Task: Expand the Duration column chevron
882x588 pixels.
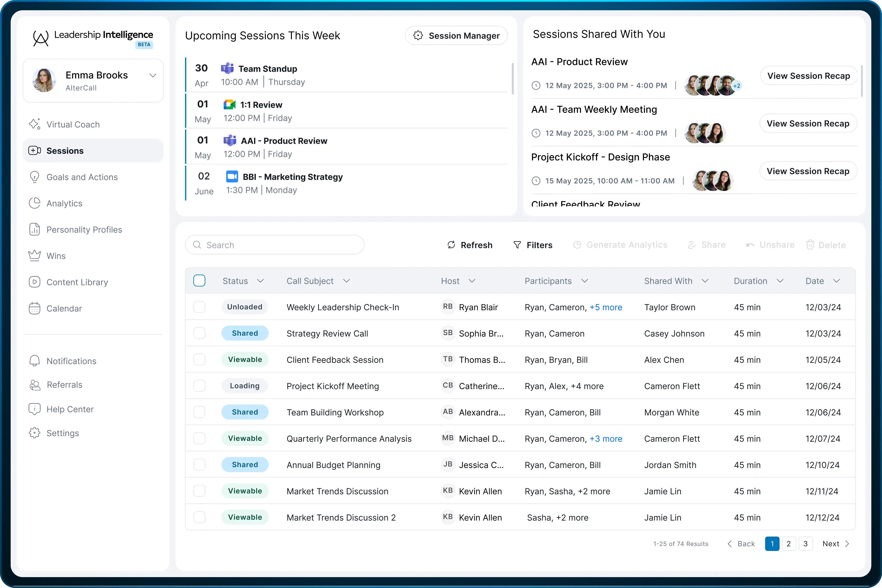Action: [780, 281]
